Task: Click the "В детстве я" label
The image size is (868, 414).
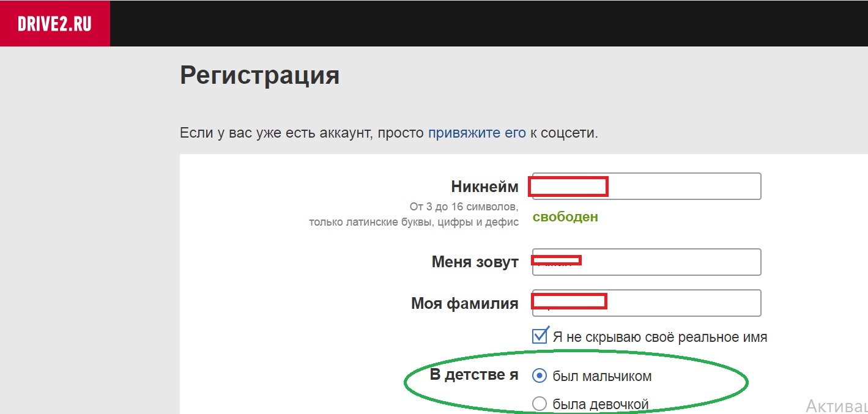Action: coord(474,374)
